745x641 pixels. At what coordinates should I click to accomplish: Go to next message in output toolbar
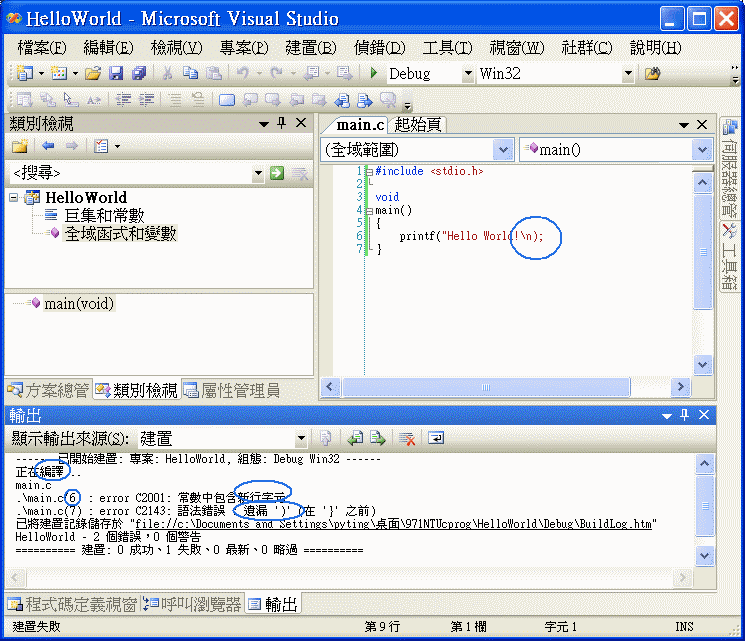[x=378, y=438]
